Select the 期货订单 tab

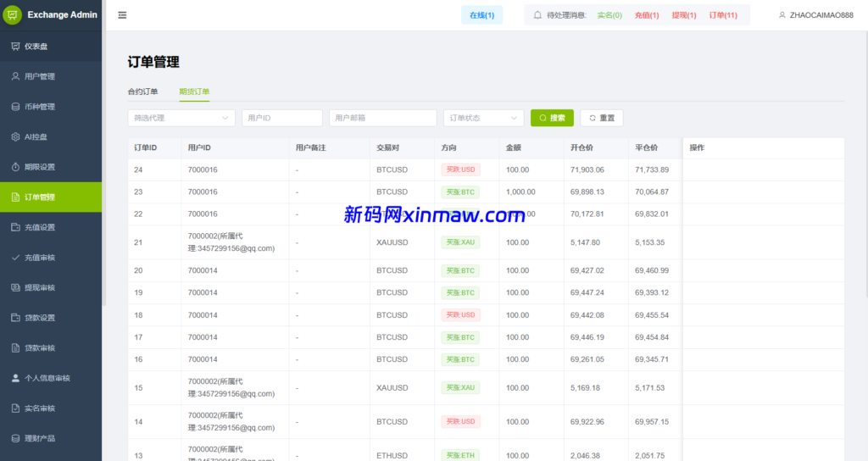[194, 92]
